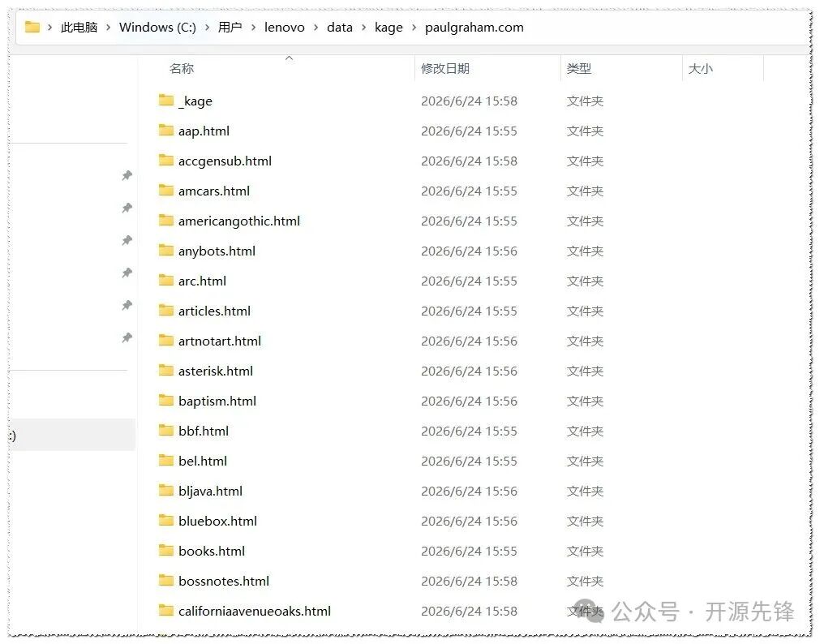Navigate to Windows (C:) breadcrumb
This screenshot has width=820, height=644.
(x=157, y=28)
